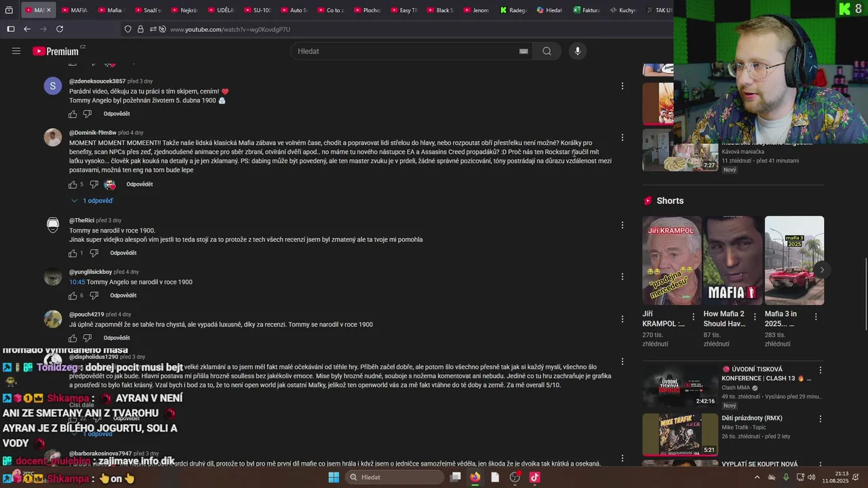Open options menu for @TheRici comment
The width and height of the screenshot is (868, 488).
point(622,225)
